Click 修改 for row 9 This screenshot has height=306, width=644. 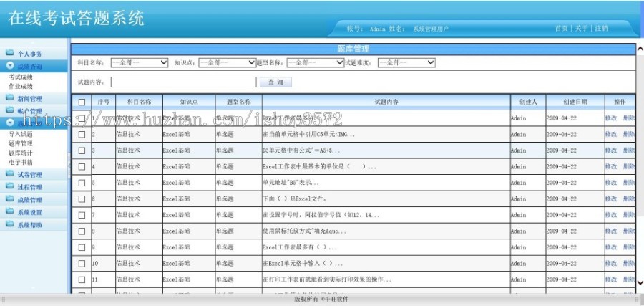[x=611, y=247]
